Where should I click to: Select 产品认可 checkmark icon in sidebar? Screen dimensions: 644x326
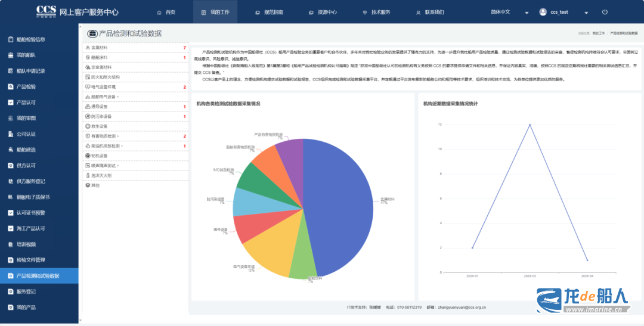tap(11, 103)
